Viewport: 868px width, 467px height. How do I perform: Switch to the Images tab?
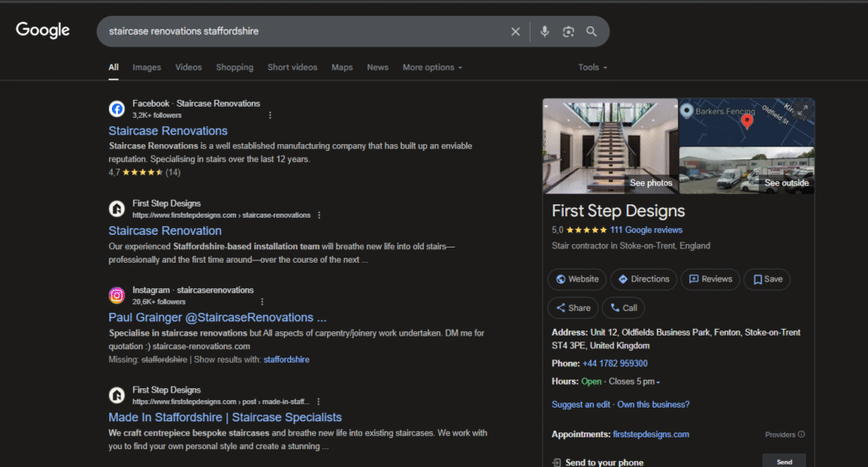click(x=147, y=67)
